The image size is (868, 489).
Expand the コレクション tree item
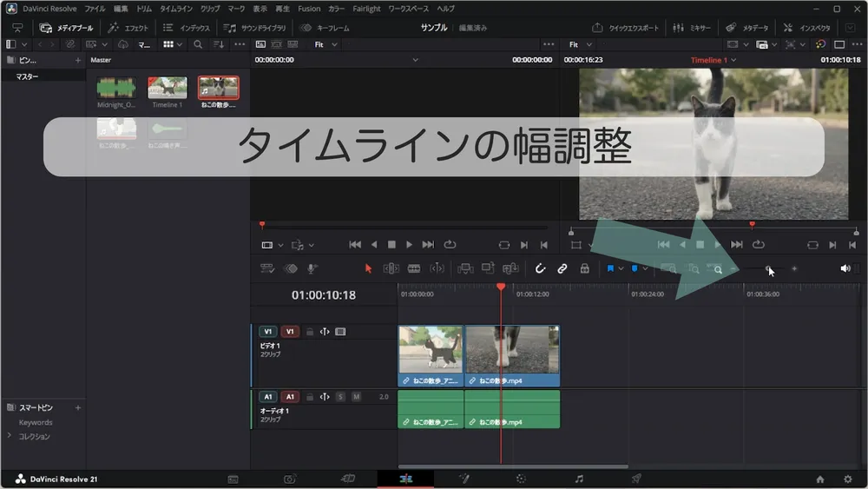9,436
